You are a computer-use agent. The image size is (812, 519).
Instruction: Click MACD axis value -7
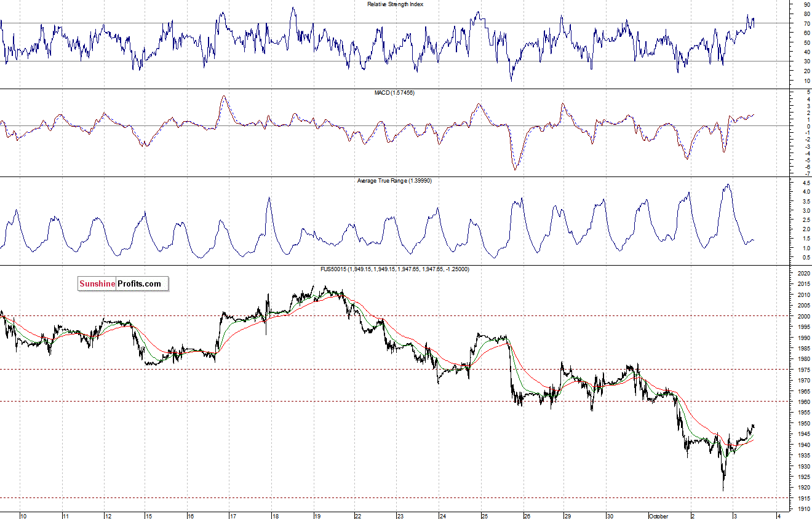coord(806,173)
